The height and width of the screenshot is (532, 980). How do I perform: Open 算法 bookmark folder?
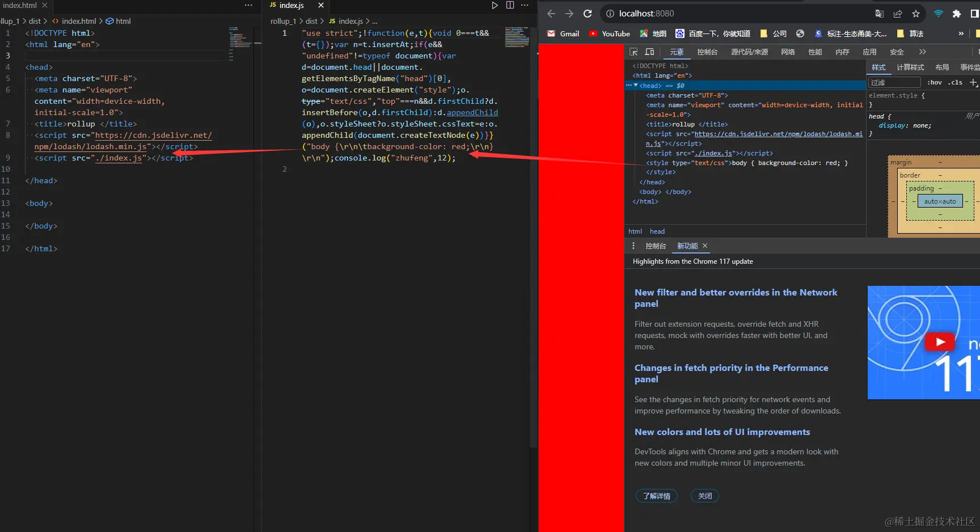[910, 33]
